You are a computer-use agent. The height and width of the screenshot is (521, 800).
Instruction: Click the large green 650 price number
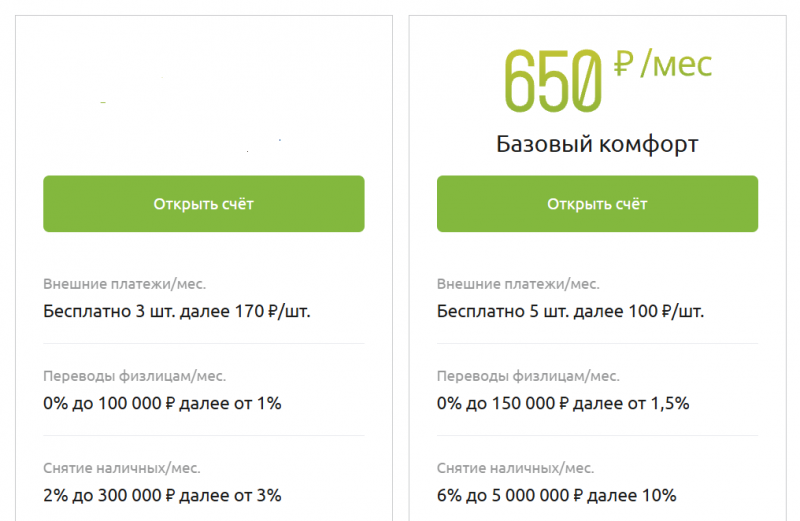coord(554,79)
